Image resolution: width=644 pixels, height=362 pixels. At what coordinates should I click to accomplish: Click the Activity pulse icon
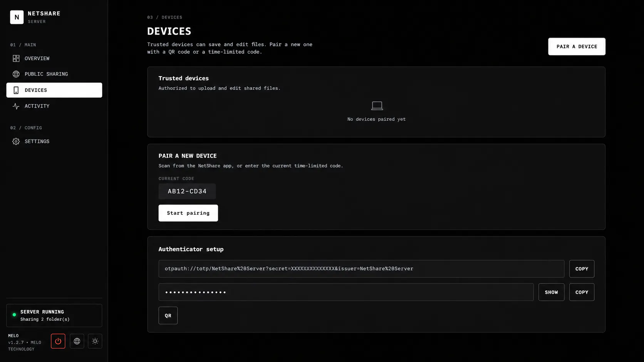pos(16,106)
